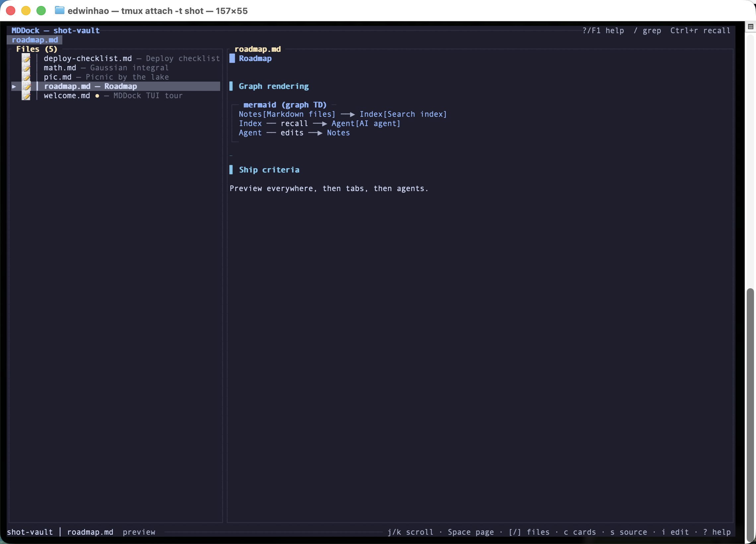Switch to the roadmap.md tab
Screen dimensions: 756x544
coord(35,40)
